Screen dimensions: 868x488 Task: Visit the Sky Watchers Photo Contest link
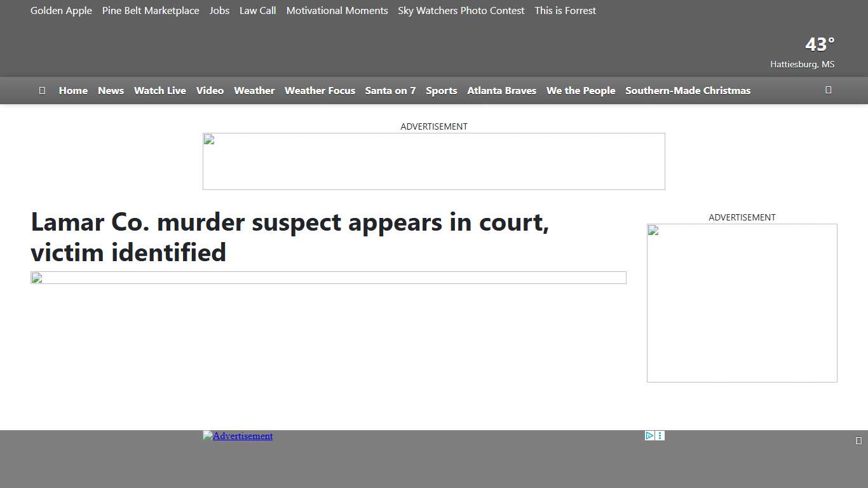click(x=461, y=11)
